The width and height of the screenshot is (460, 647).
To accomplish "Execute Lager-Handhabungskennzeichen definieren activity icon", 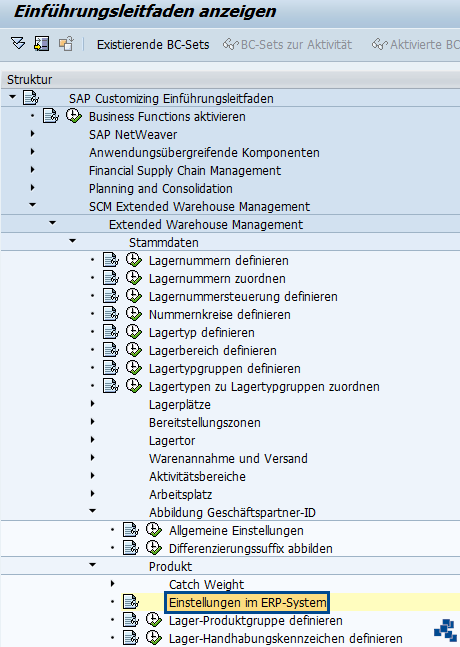I will 154,638.
